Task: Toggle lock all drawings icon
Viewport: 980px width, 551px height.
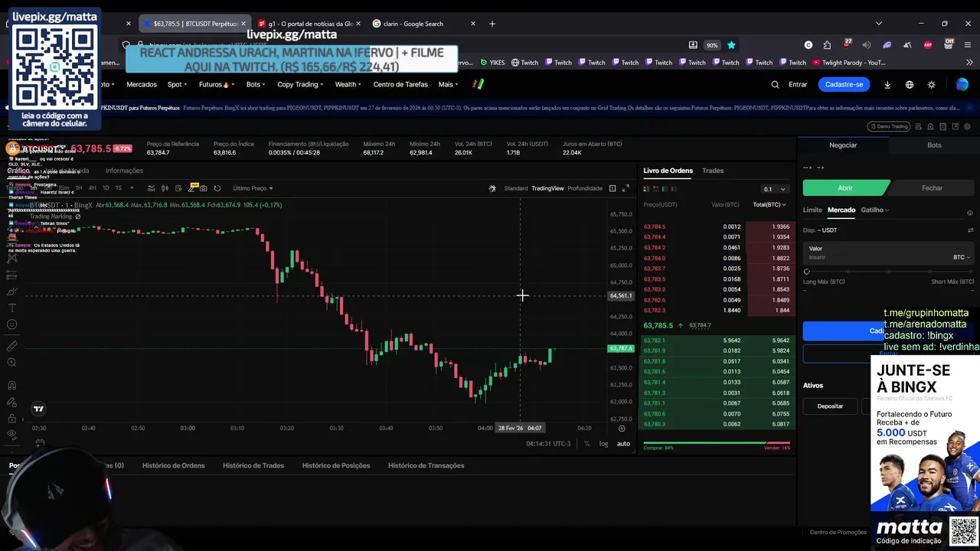Action: pyautogui.click(x=11, y=418)
